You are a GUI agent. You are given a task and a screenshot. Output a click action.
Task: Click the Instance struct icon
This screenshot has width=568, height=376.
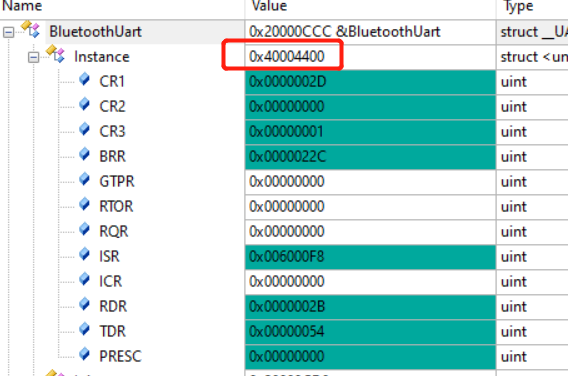click(x=55, y=54)
